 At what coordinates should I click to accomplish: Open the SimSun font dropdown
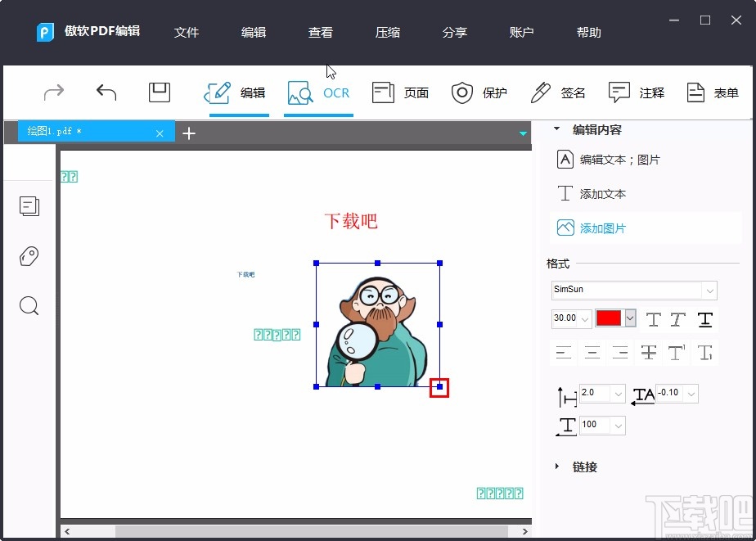coord(709,291)
